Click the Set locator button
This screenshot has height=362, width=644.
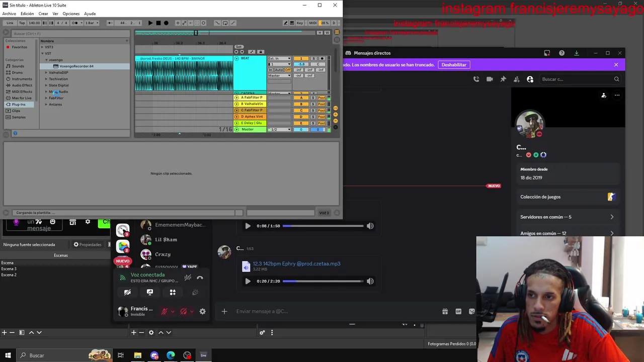(x=238, y=47)
